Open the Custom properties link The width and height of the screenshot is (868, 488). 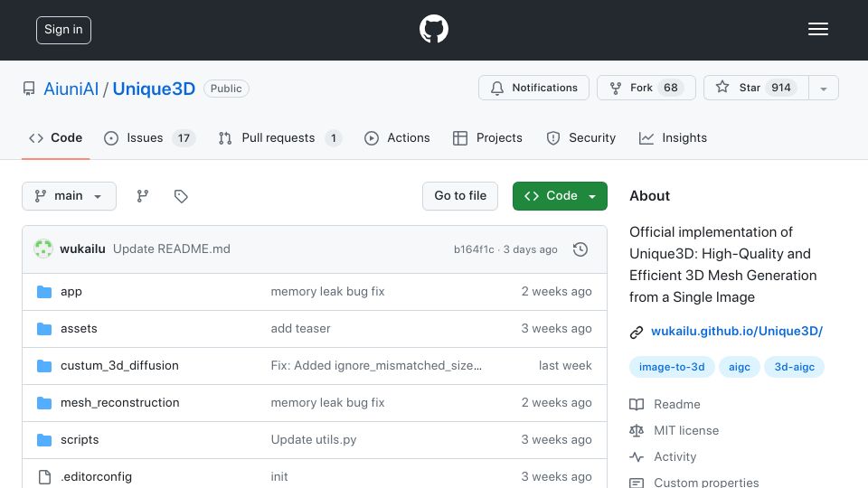click(706, 482)
